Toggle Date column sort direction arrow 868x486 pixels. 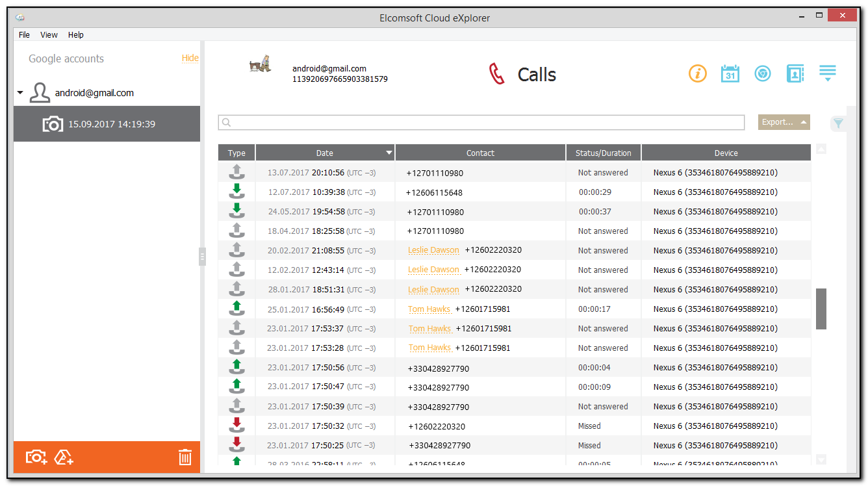pyautogui.click(x=389, y=152)
